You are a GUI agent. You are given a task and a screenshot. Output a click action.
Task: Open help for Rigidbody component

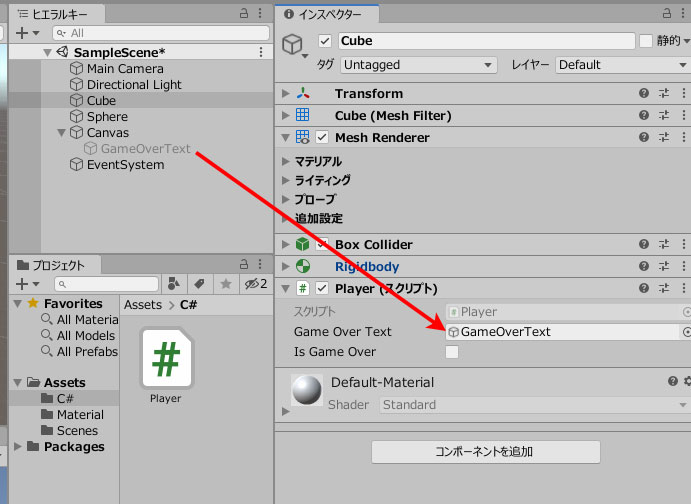(x=644, y=266)
